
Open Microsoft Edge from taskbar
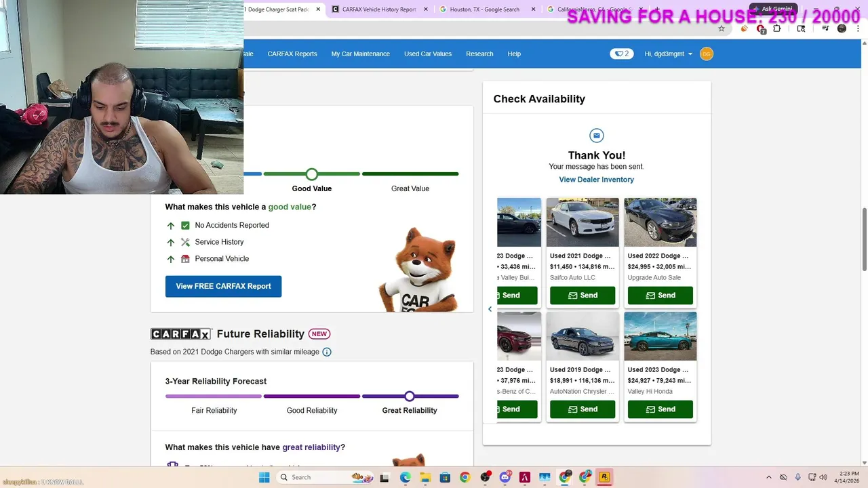(x=405, y=477)
